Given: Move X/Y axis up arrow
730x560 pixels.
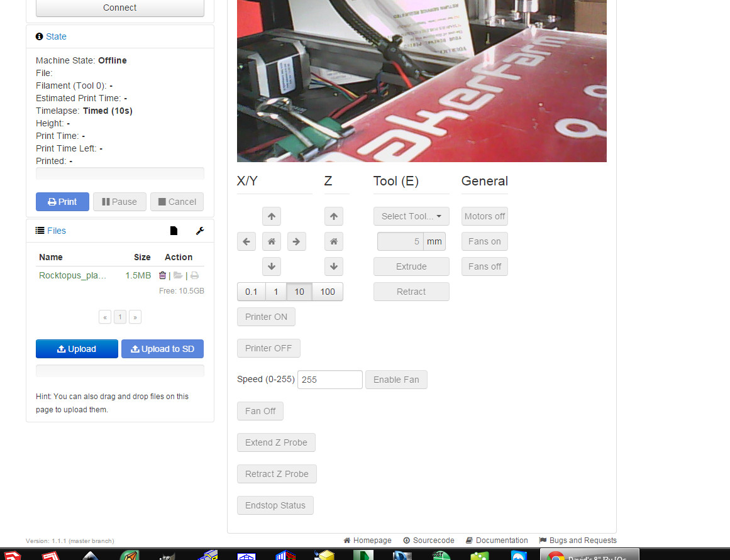Looking at the screenshot, I should 272,216.
